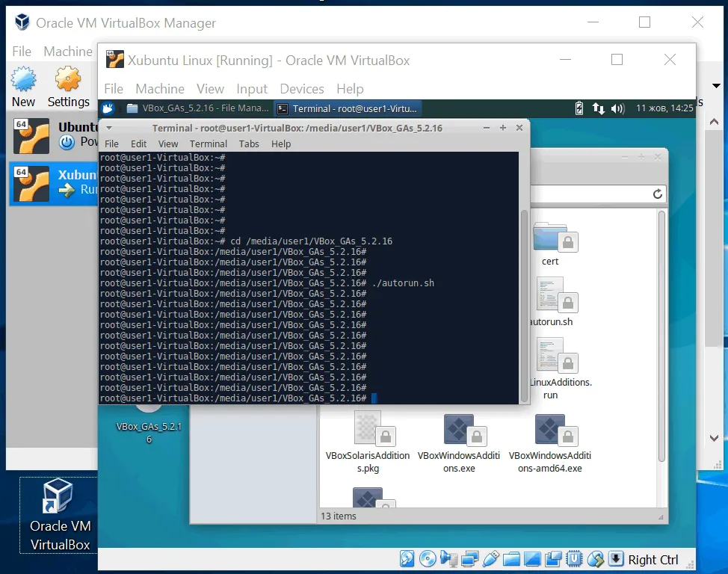Click the file manager vertical scrollbar
Viewport: 728px width, 574px height.
click(661, 336)
